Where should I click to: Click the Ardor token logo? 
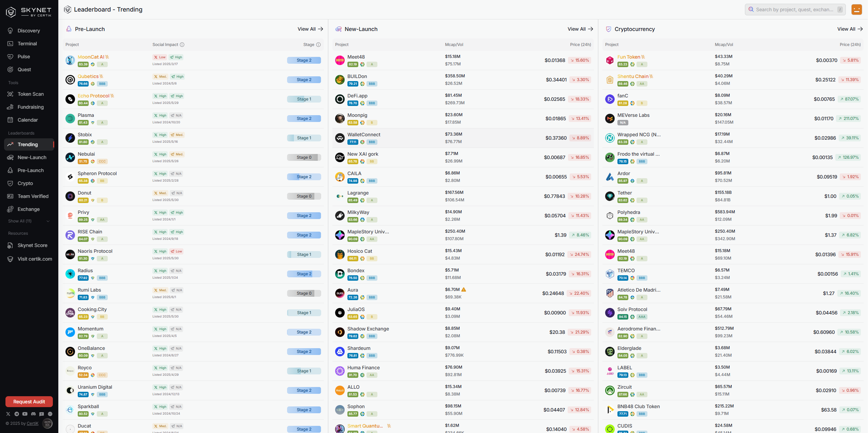coord(610,177)
